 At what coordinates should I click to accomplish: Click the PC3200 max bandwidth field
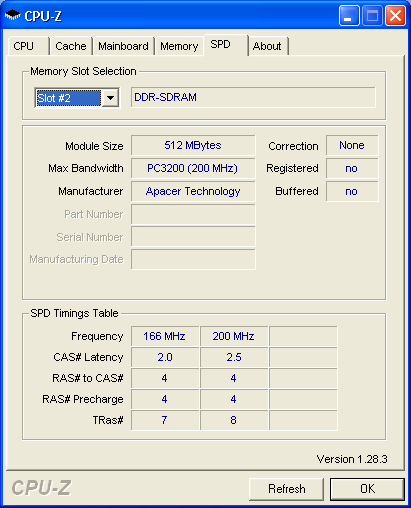193,168
